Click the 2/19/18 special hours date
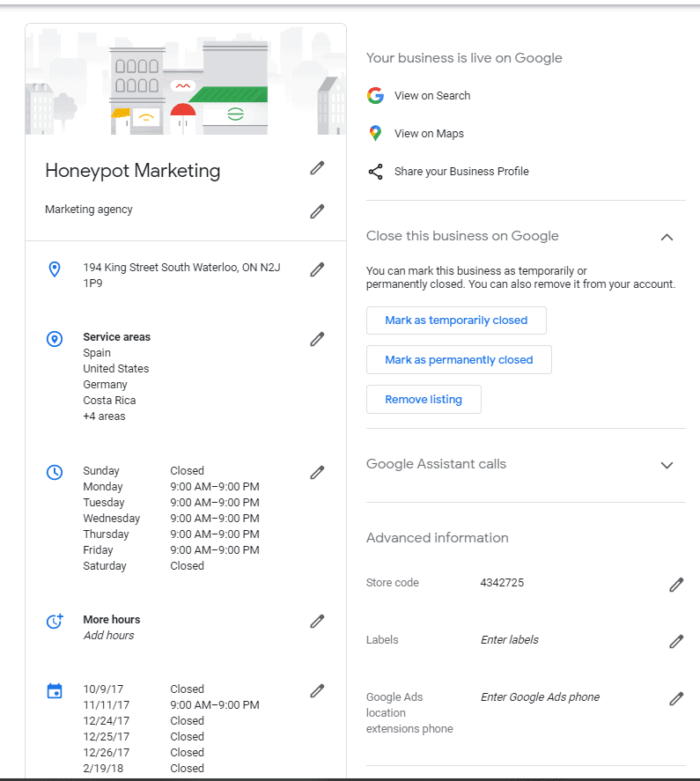This screenshot has width=700, height=781. point(103,768)
